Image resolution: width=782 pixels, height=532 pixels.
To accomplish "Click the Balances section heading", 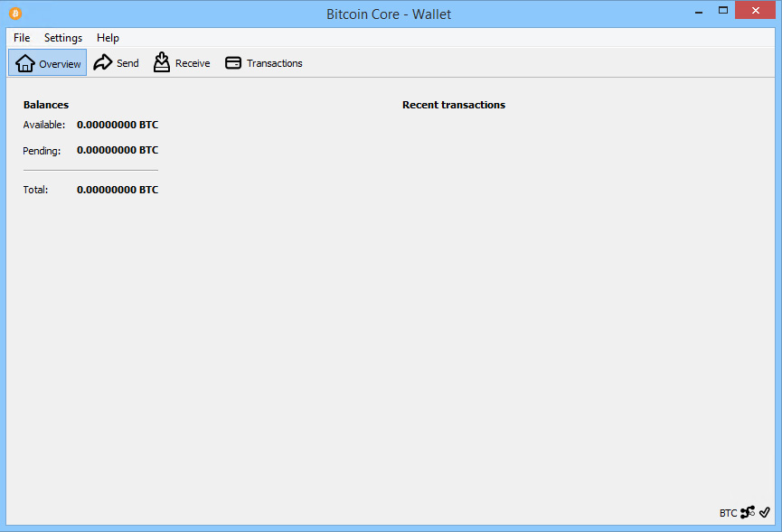I will (45, 104).
